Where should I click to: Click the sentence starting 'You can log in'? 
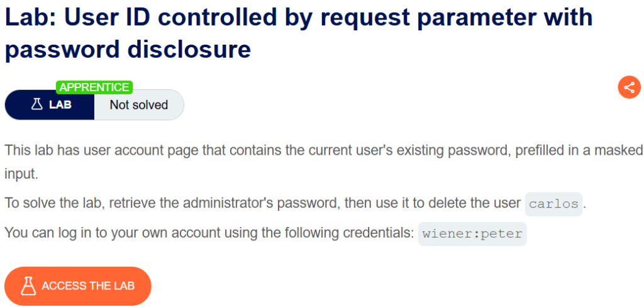[265, 233]
